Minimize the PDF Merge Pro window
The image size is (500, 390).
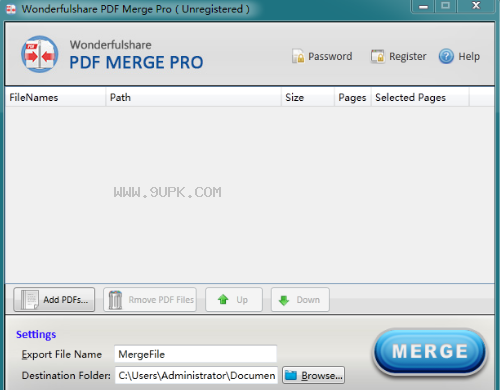click(423, 6)
